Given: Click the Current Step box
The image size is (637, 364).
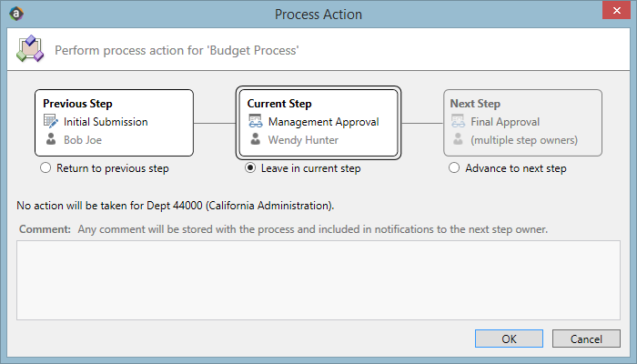Looking at the screenshot, I should [318, 122].
